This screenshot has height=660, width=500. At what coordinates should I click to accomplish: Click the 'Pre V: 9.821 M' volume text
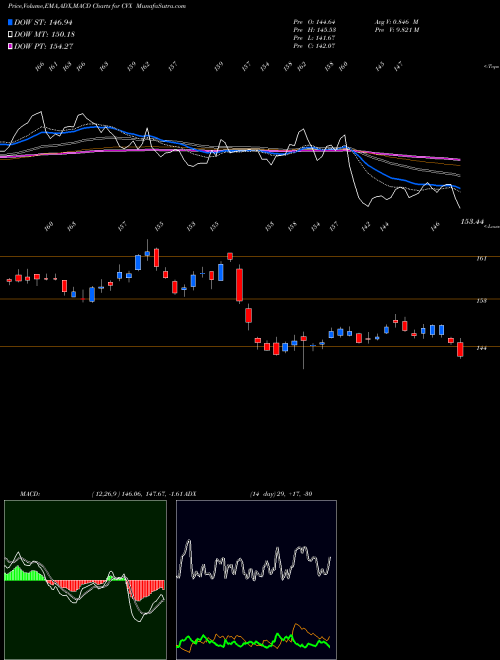point(396,30)
